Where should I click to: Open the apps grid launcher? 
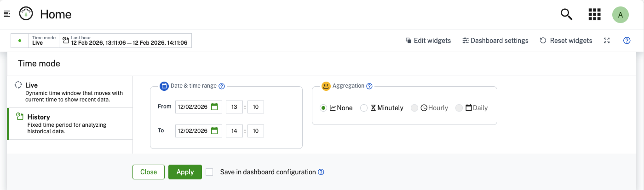pyautogui.click(x=595, y=15)
